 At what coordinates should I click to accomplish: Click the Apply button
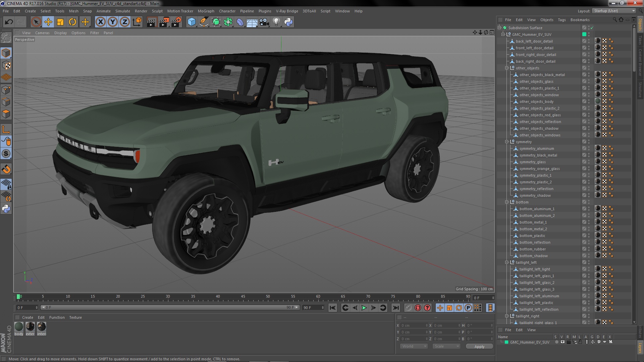tap(479, 346)
